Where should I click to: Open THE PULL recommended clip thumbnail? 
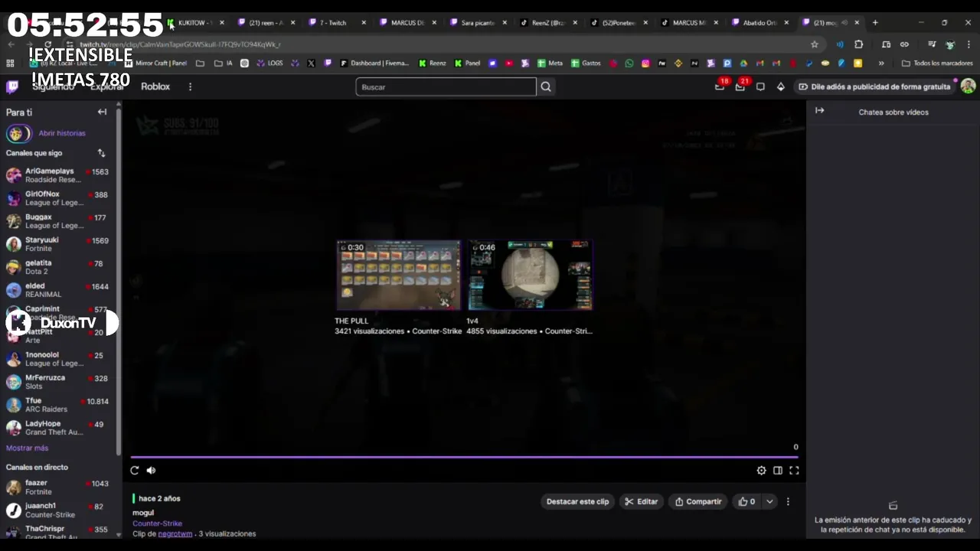tap(399, 275)
